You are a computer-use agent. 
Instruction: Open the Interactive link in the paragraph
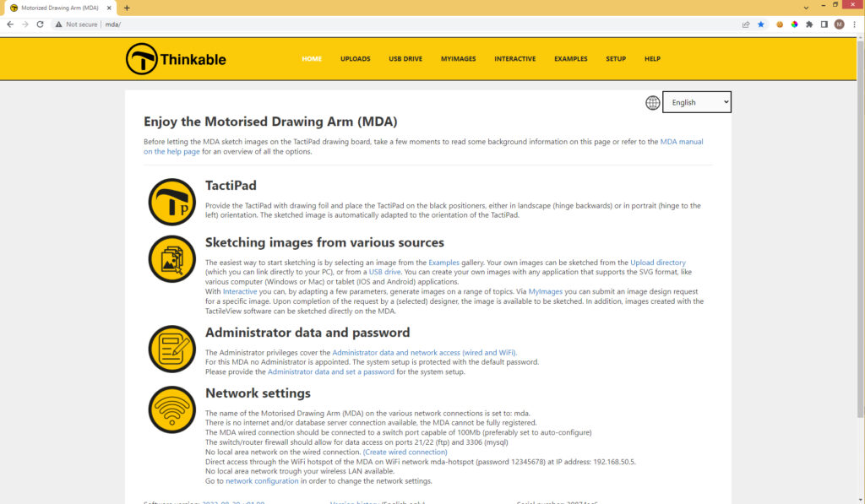pos(239,292)
